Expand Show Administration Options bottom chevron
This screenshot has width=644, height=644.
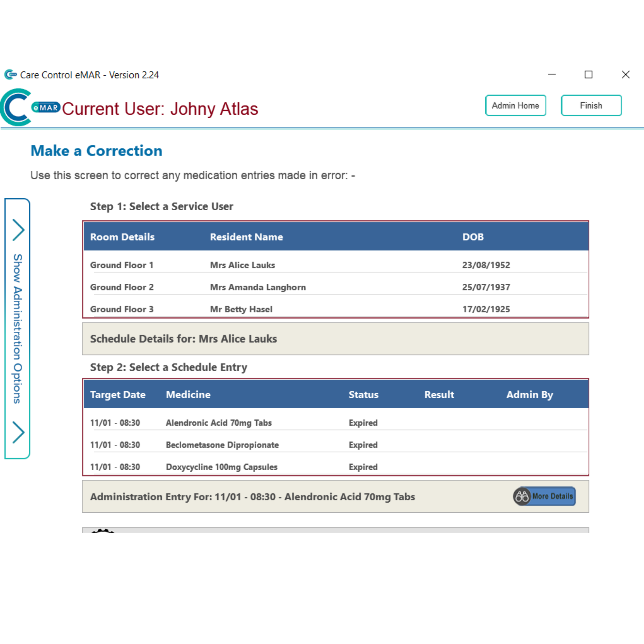click(18, 432)
